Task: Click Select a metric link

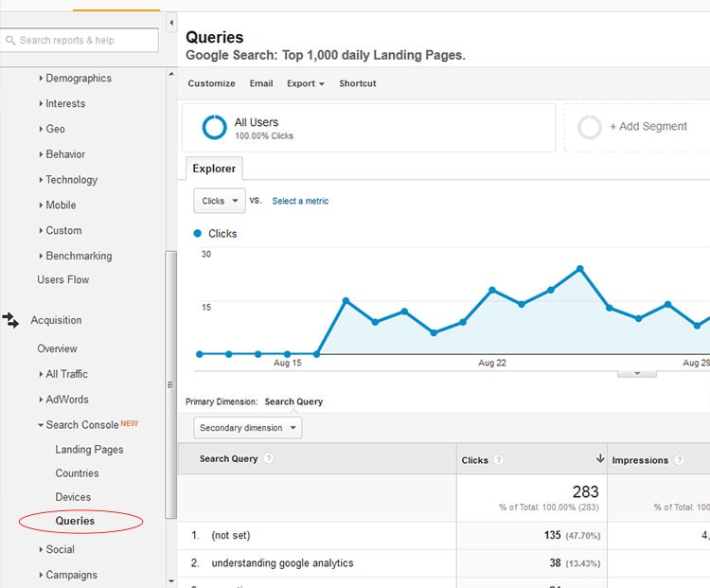Action: click(300, 201)
